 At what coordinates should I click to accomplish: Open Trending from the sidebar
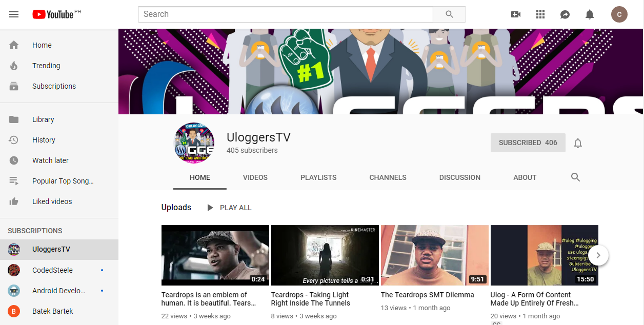(x=59, y=66)
